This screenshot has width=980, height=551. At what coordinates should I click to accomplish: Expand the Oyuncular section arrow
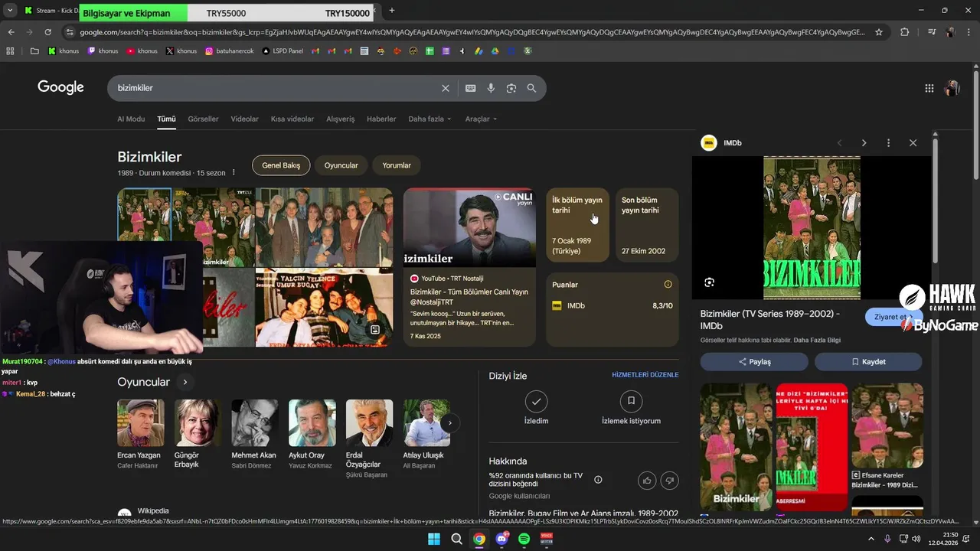[185, 382]
